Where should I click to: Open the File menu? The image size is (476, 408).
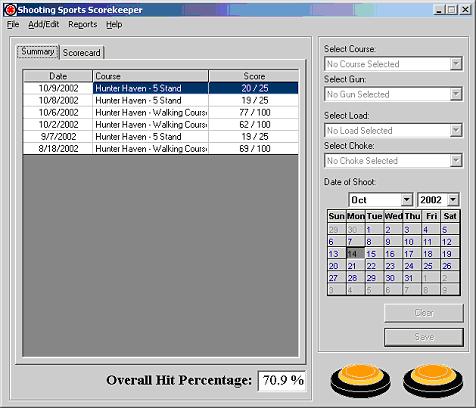pos(13,25)
